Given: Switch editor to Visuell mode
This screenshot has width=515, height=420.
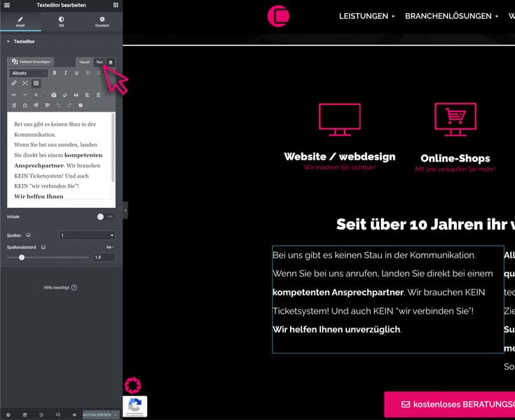Looking at the screenshot, I should (x=84, y=62).
